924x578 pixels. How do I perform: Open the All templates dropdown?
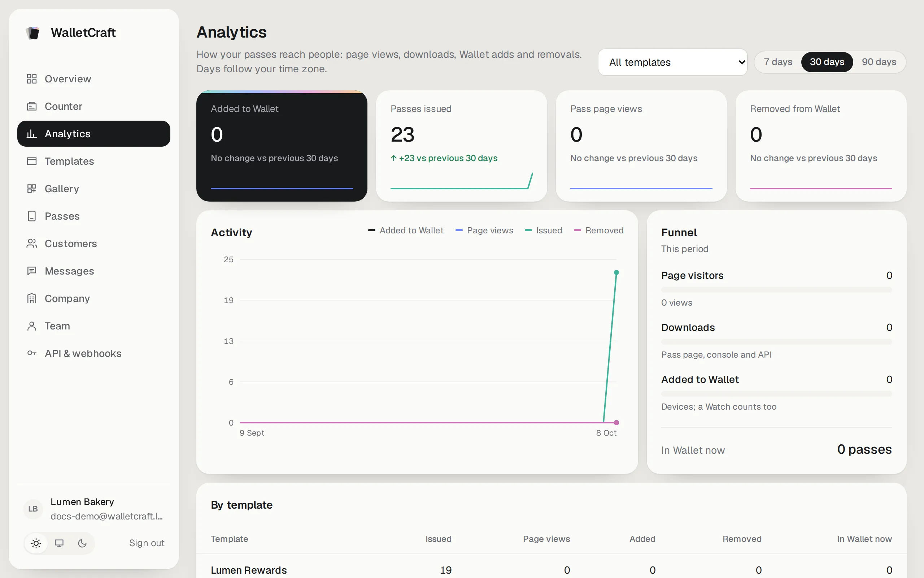click(x=672, y=62)
